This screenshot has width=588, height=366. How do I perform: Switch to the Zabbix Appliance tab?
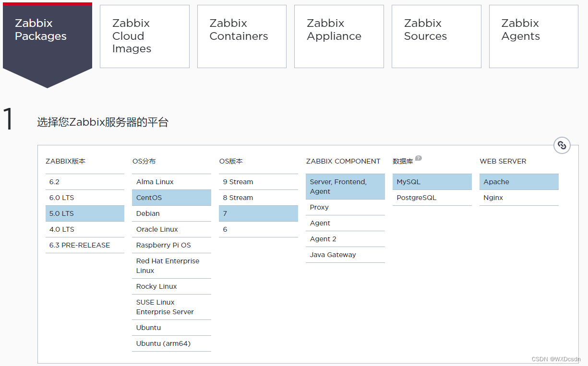click(x=339, y=36)
